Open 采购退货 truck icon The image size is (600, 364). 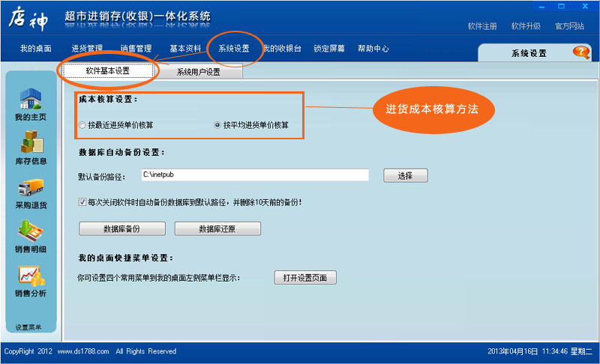click(31, 193)
